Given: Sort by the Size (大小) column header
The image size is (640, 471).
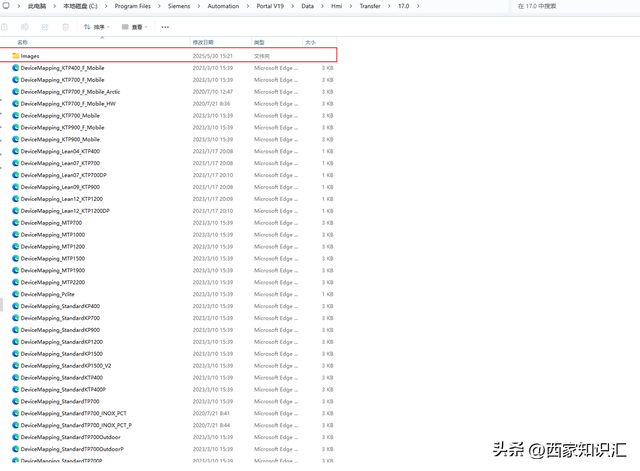Looking at the screenshot, I should [310, 42].
